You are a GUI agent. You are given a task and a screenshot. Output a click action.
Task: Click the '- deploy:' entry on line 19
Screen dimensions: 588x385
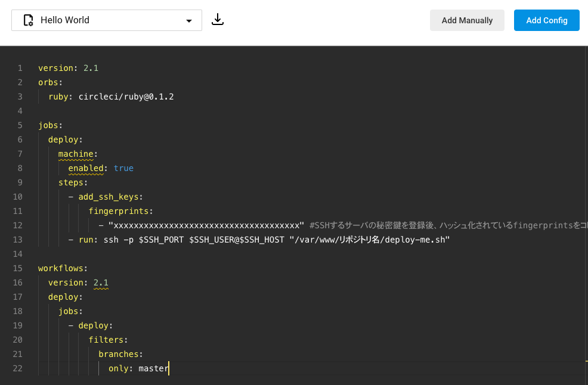point(91,325)
